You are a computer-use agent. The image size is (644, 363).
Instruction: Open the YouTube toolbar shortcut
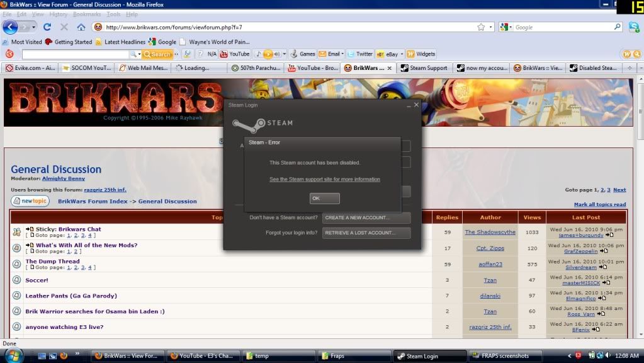235,54
